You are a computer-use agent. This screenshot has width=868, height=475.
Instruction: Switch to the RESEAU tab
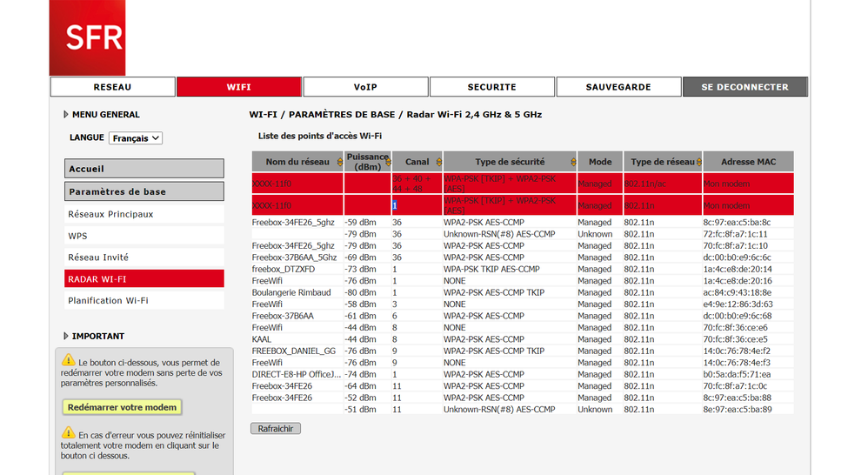(112, 87)
